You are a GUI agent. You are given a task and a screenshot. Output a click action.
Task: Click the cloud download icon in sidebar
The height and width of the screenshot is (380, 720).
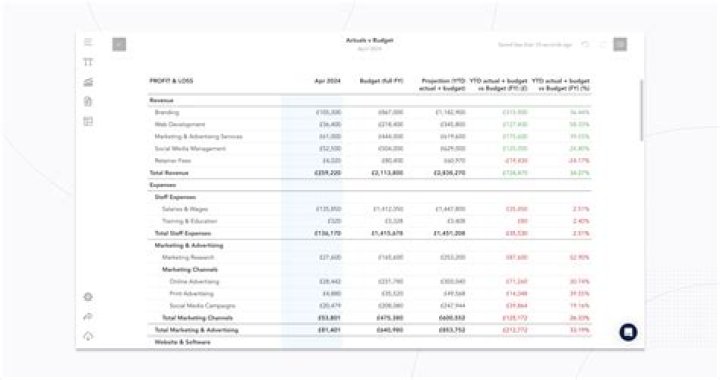pos(88,336)
